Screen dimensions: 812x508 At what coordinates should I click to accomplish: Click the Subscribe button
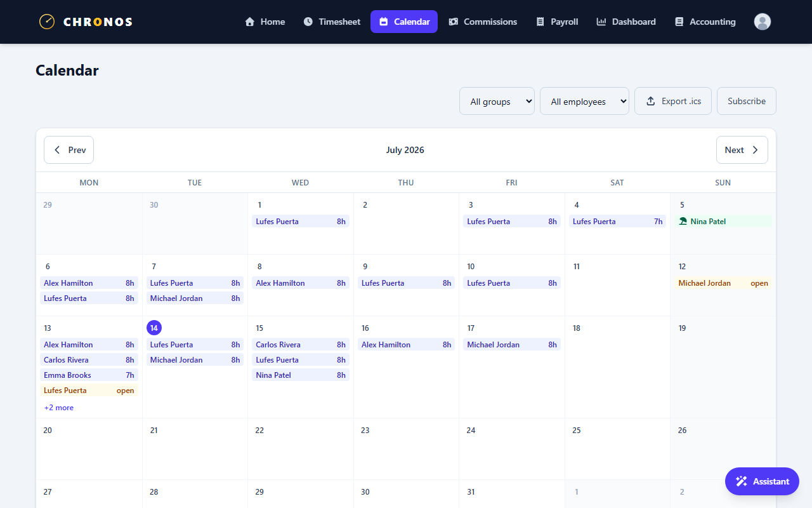click(747, 101)
